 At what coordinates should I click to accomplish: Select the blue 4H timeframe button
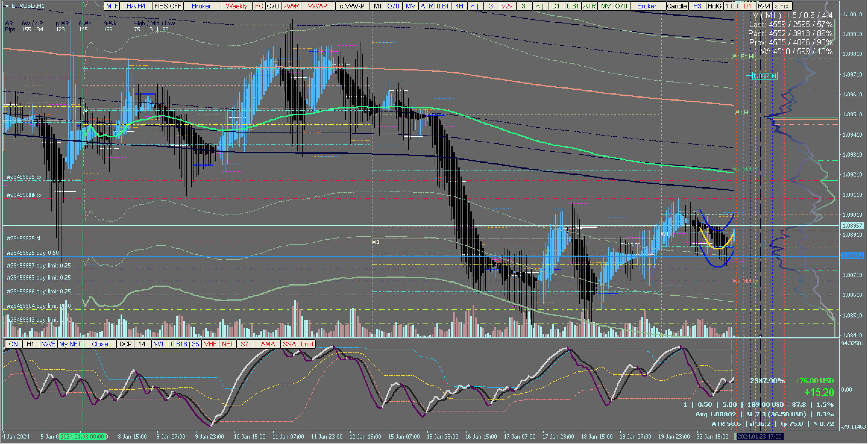click(459, 6)
